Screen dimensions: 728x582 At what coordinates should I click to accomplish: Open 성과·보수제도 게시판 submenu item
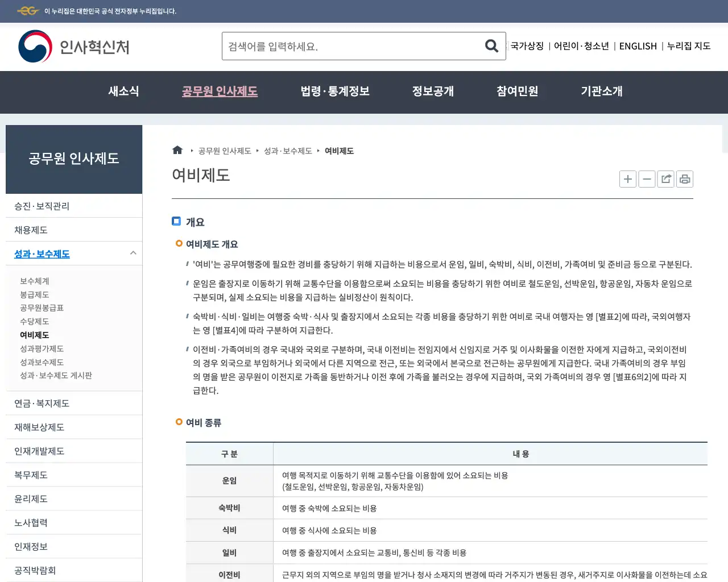click(56, 375)
